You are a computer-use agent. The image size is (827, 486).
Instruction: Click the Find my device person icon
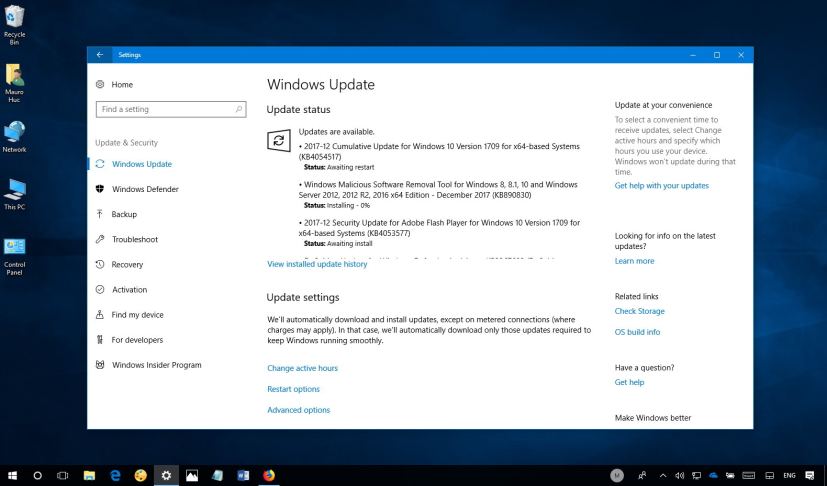pyautogui.click(x=100, y=315)
